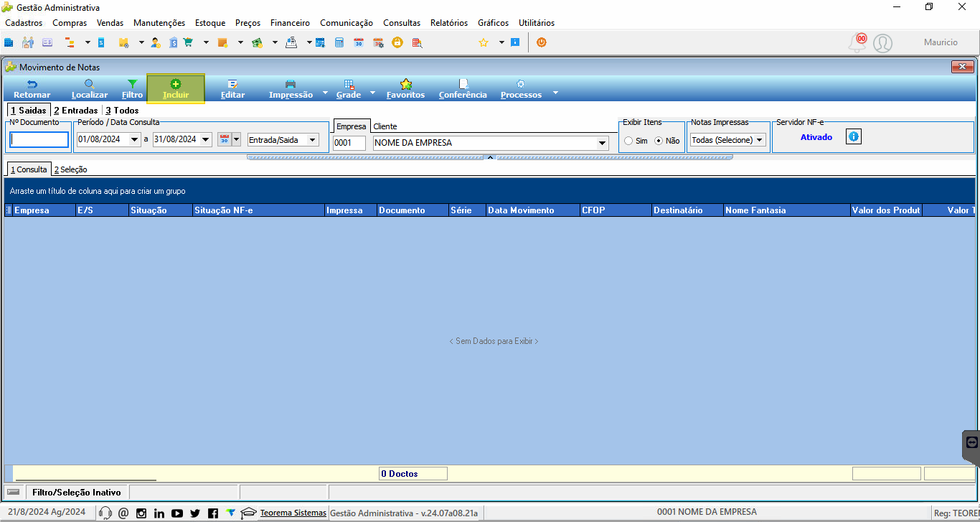The image size is (980, 522).
Task: Switch to the Todos tab
Action: click(122, 111)
